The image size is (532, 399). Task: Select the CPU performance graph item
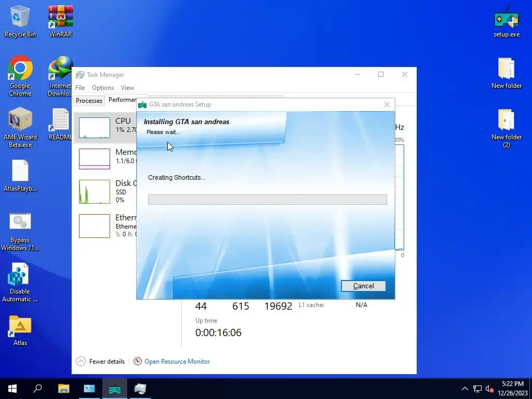click(x=105, y=128)
